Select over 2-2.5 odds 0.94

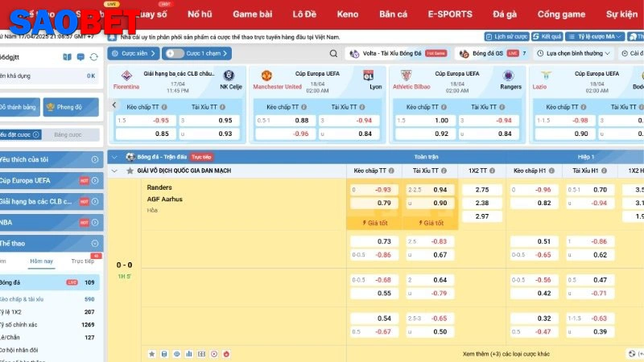click(430, 190)
